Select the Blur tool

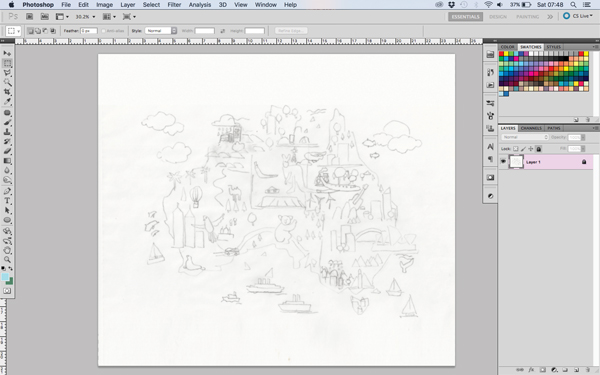coord(7,170)
